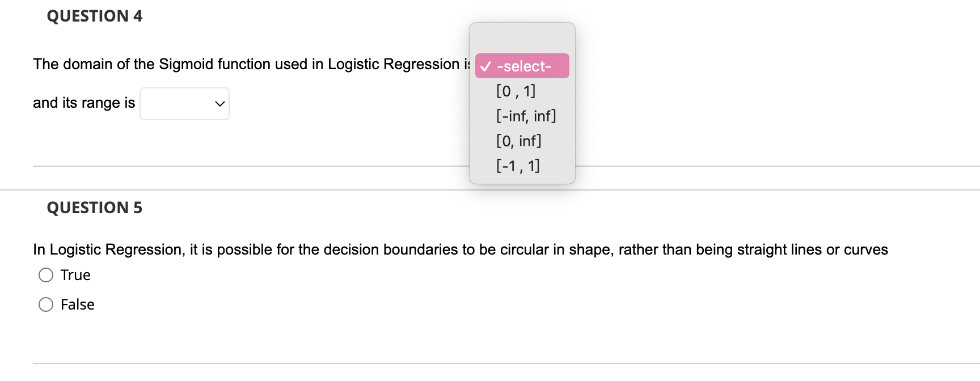Click the Question 5 statement text
Screen dimensions: 980x381
coord(459,249)
